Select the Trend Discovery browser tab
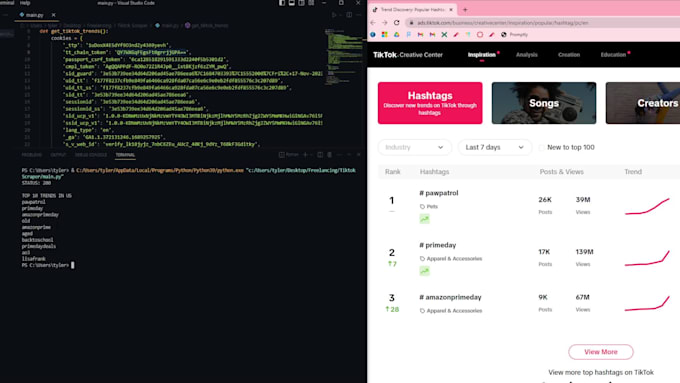The height and width of the screenshot is (383, 680). (412, 10)
